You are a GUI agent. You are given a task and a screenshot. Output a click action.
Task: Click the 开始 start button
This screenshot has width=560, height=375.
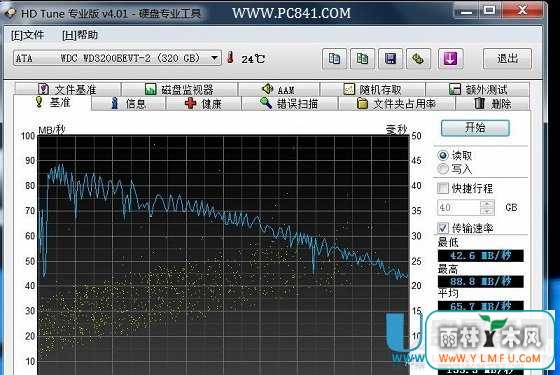tap(475, 128)
